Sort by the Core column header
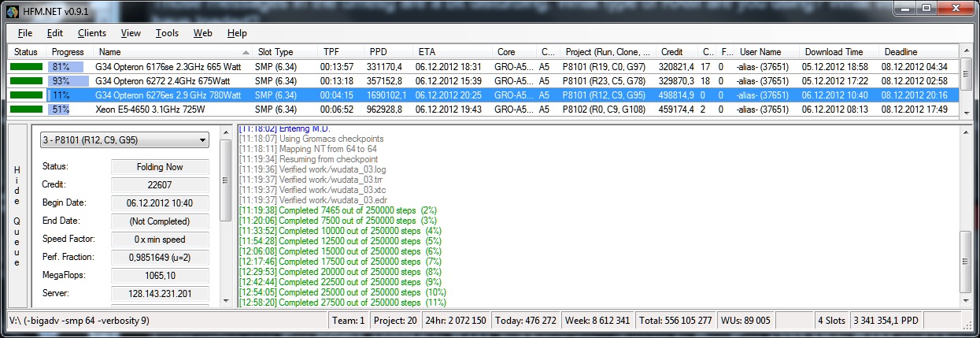The width and height of the screenshot is (980, 338). 515,52
